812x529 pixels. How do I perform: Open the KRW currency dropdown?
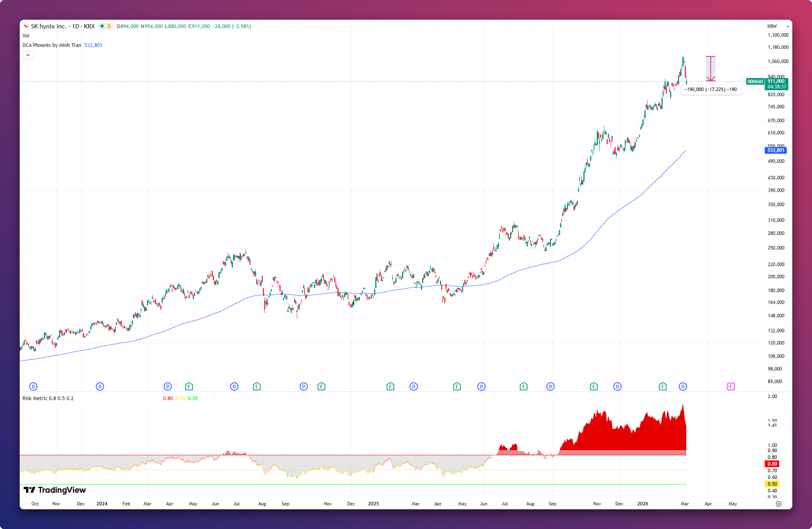point(778,26)
